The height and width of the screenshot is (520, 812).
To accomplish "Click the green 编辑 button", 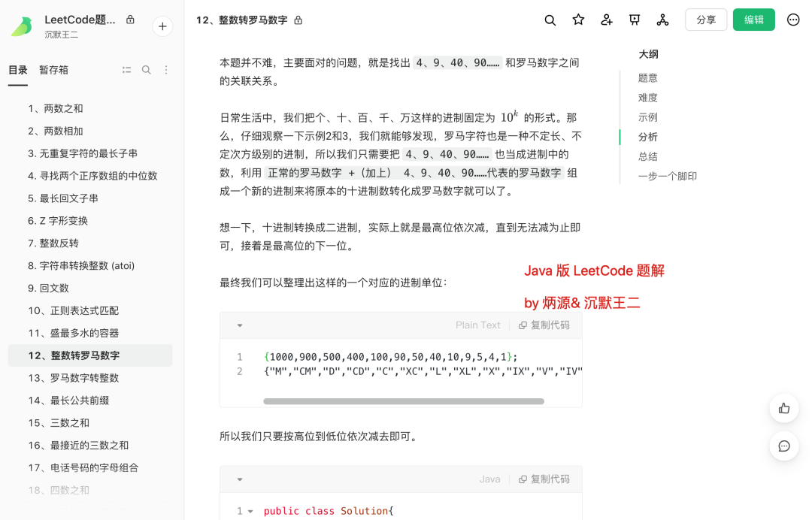I will pyautogui.click(x=753, y=20).
